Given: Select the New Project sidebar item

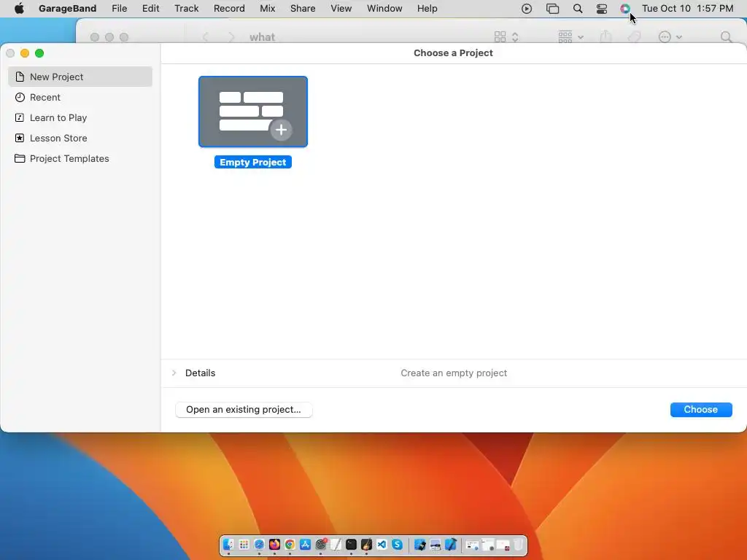Looking at the screenshot, I should pos(80,77).
